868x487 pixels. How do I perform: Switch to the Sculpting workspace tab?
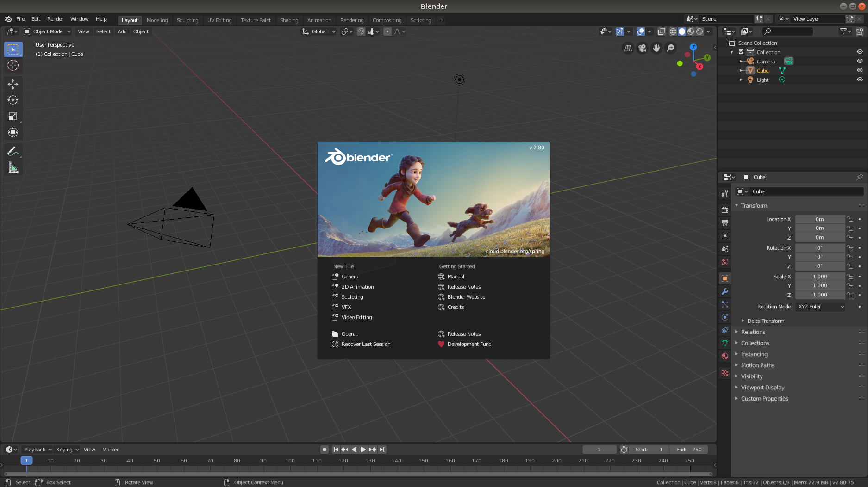[187, 20]
